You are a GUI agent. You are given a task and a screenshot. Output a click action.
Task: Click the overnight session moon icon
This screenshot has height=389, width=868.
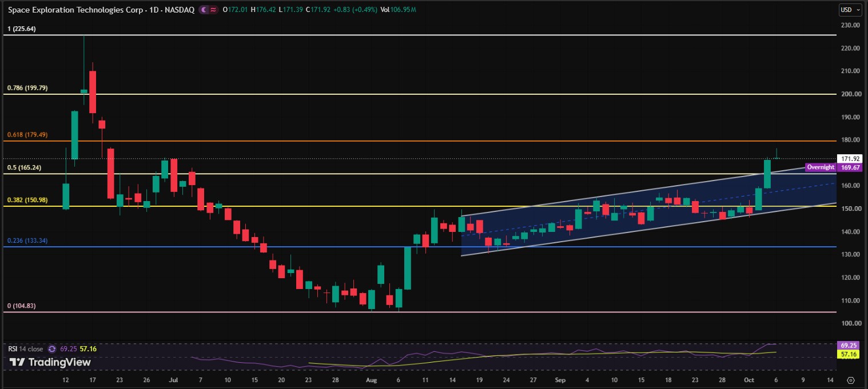[x=205, y=10]
